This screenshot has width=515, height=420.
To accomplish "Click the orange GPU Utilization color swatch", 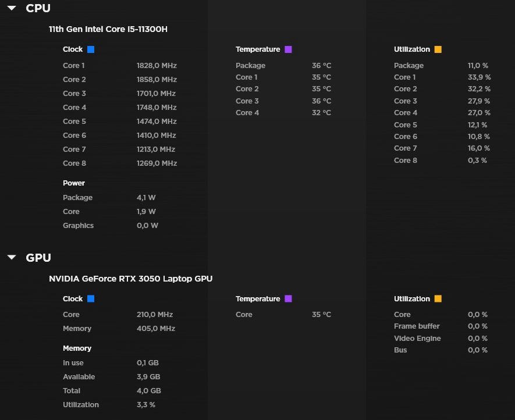I will click(438, 298).
